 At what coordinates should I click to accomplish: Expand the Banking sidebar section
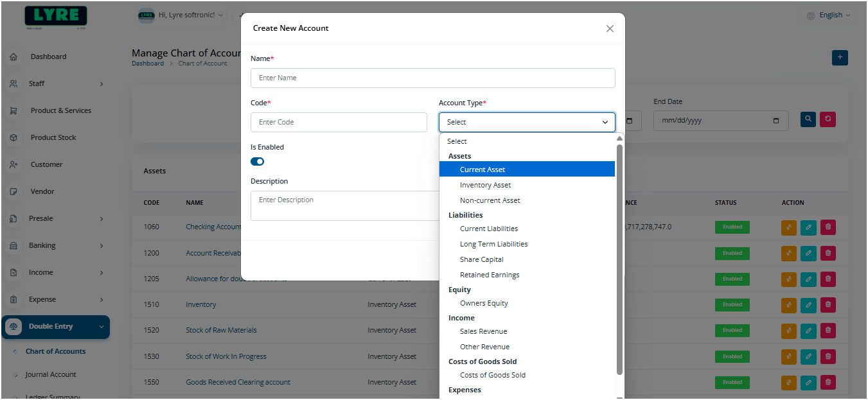[56, 245]
